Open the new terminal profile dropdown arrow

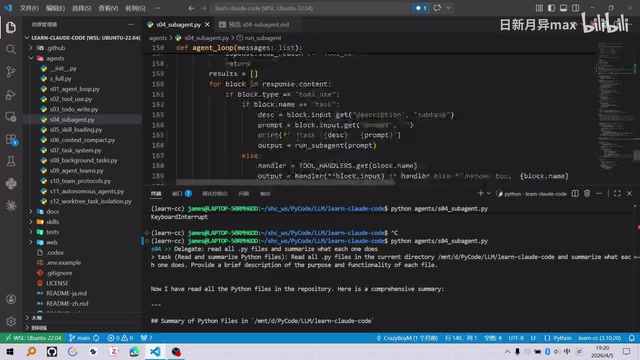[x=489, y=193]
